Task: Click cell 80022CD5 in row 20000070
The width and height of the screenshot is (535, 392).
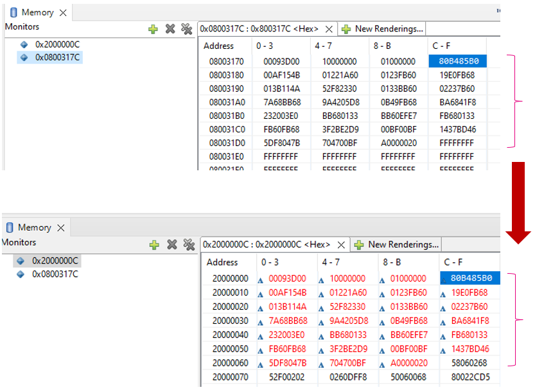Action: tap(471, 377)
